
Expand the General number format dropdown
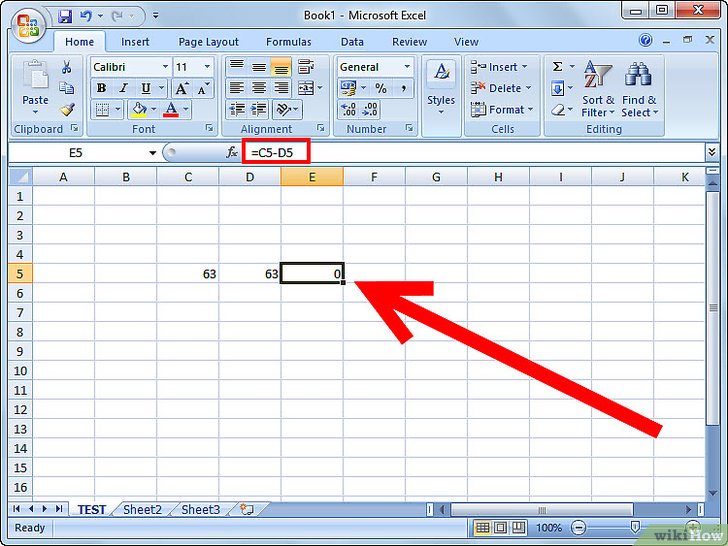(x=407, y=67)
